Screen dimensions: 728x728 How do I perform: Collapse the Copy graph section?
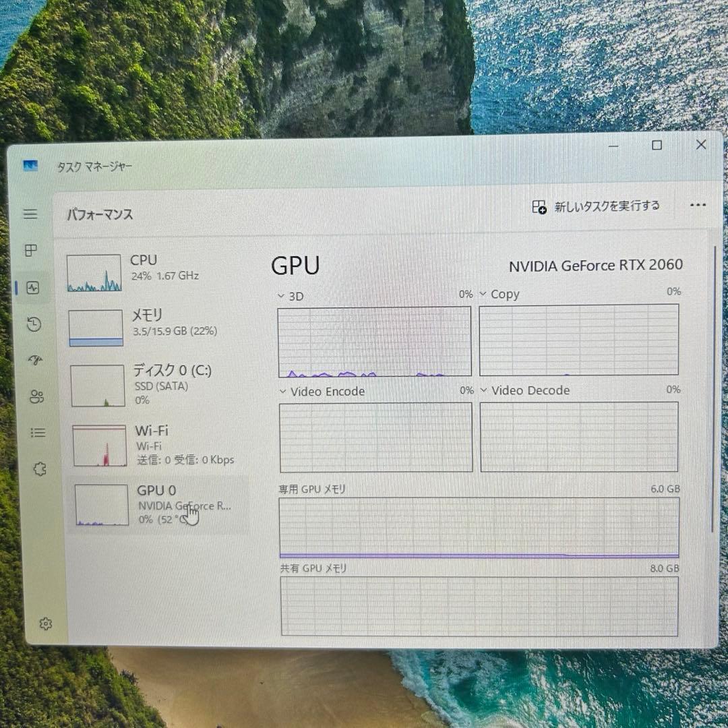(x=483, y=294)
